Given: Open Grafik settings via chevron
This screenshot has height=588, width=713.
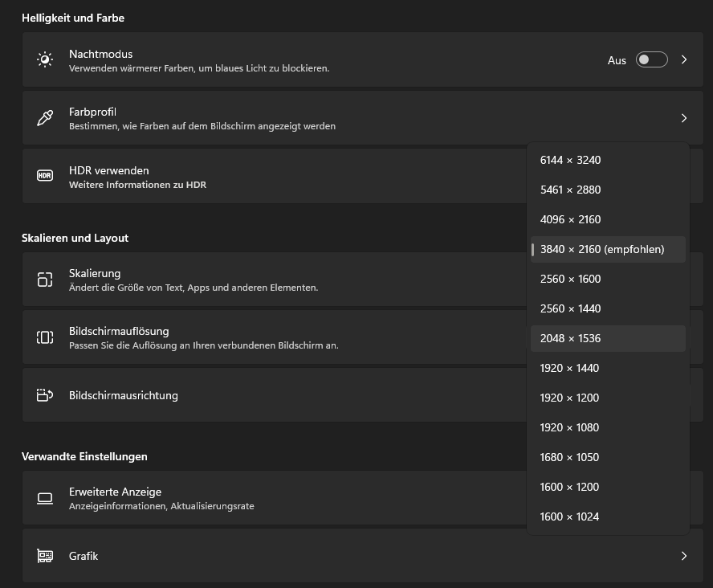Looking at the screenshot, I should pos(684,556).
